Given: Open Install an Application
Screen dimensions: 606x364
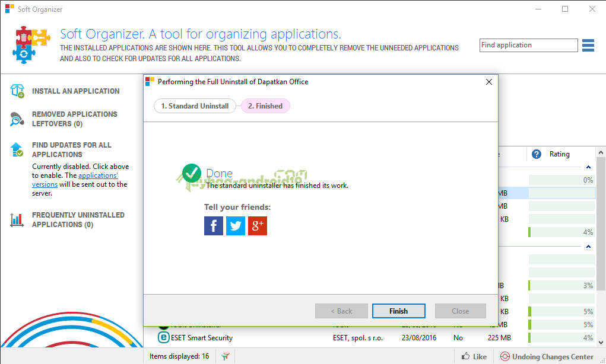Looking at the screenshot, I should point(76,91).
